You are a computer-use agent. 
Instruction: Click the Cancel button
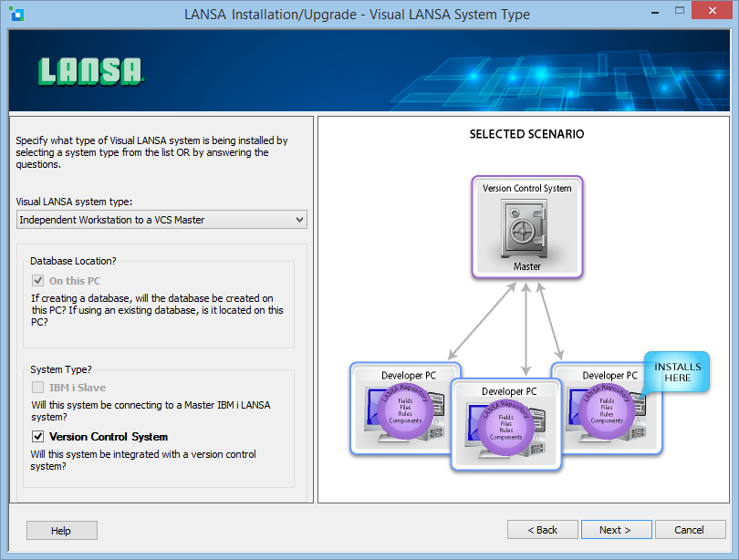point(690,530)
